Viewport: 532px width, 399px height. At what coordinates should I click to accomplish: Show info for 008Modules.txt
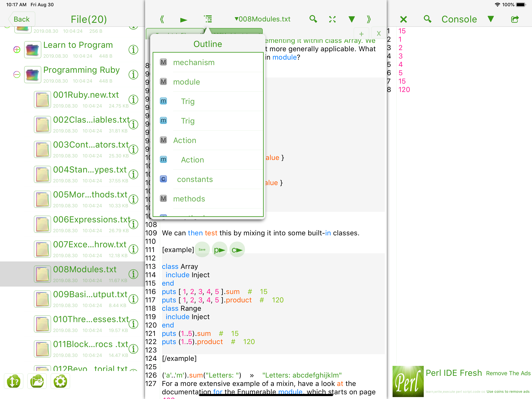click(x=133, y=274)
